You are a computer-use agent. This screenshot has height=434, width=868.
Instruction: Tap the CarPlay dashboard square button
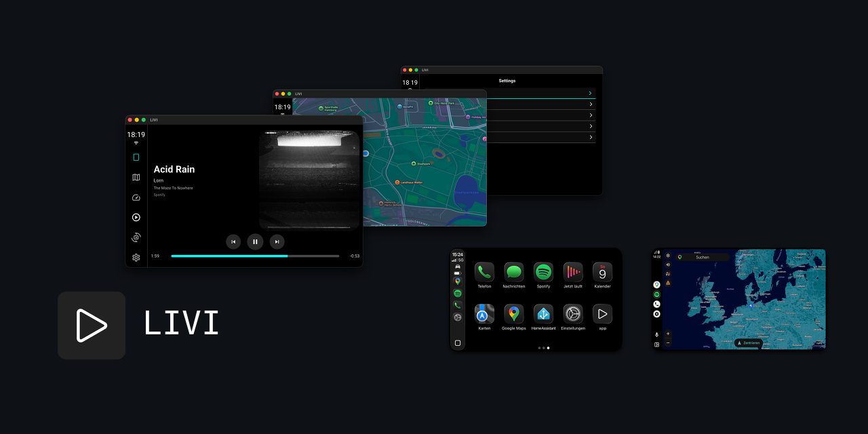click(458, 343)
